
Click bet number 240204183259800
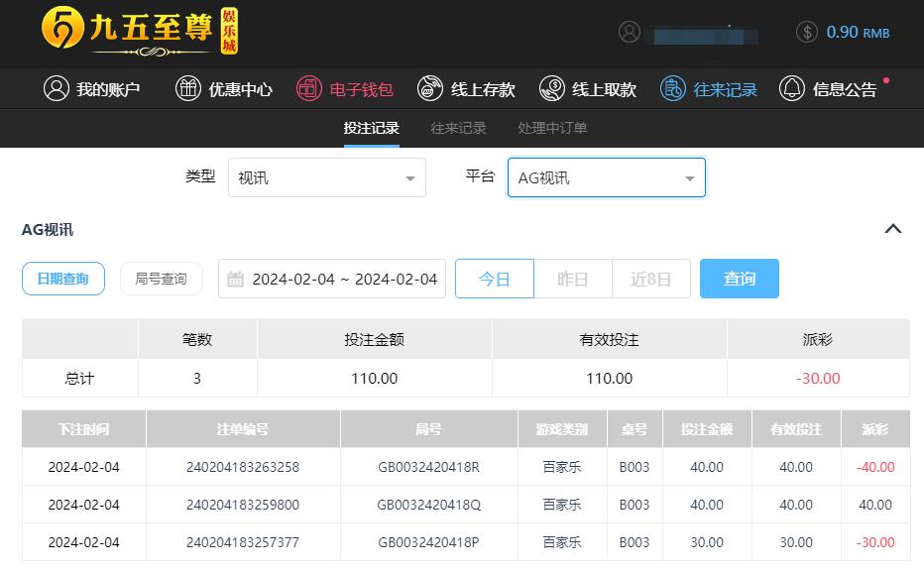(243, 505)
